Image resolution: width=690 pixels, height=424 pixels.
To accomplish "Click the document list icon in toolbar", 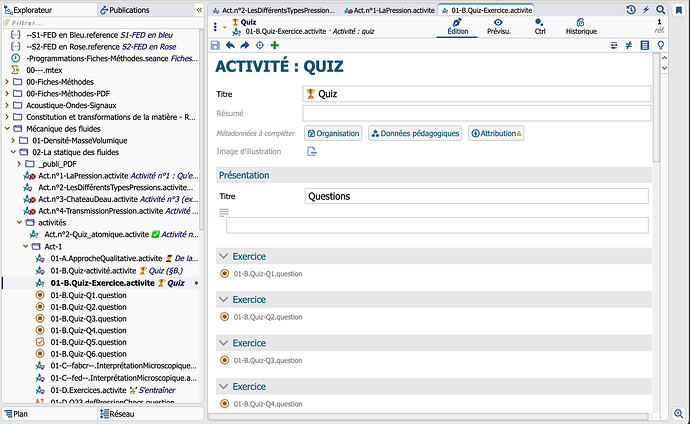I will [x=645, y=45].
